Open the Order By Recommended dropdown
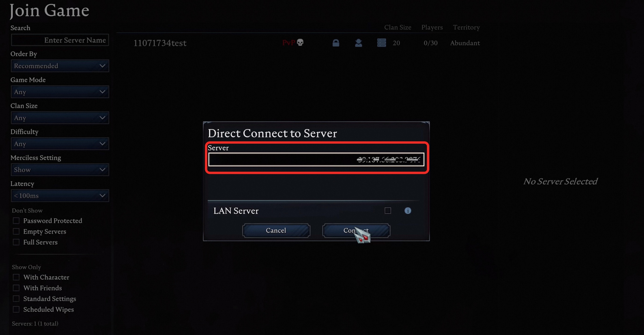This screenshot has height=335, width=644. coord(60,66)
